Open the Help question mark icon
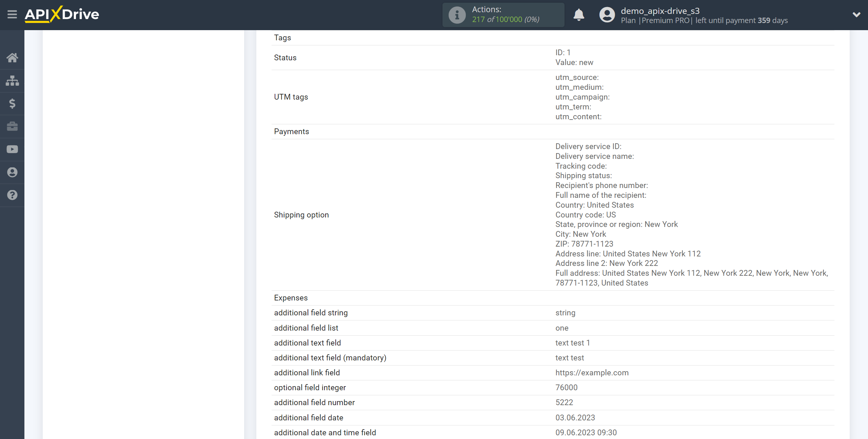This screenshot has width=868, height=439. [x=12, y=195]
